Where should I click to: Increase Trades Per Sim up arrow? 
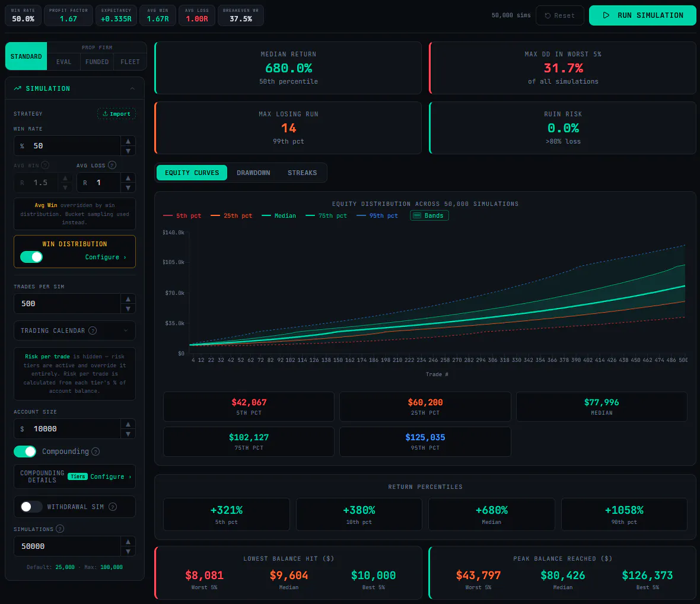pyautogui.click(x=128, y=298)
